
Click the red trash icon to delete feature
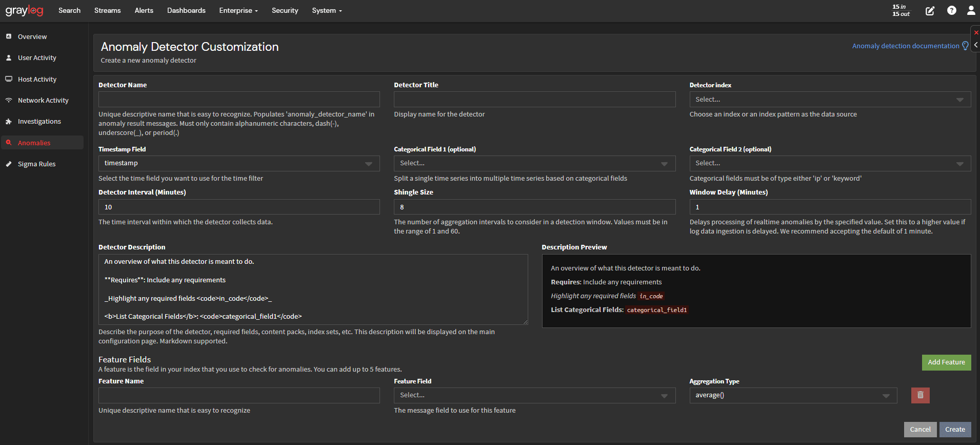point(920,395)
